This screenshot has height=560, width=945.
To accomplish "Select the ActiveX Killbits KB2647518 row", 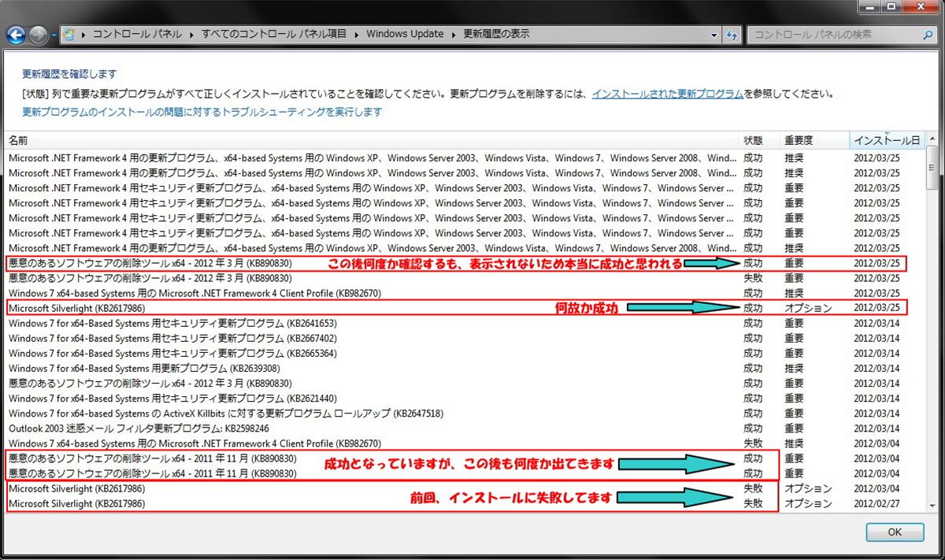I will coord(465,413).
